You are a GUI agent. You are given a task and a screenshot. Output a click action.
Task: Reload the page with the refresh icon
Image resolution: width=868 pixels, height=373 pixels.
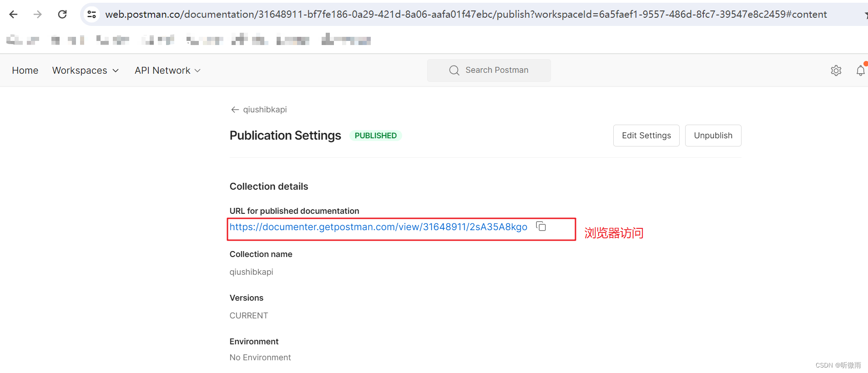[x=62, y=14]
